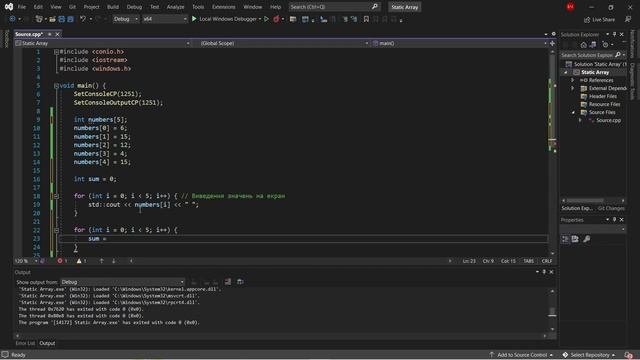The image size is (640, 360).
Task: Open the Global Scope dropdown
Action: click(284, 43)
